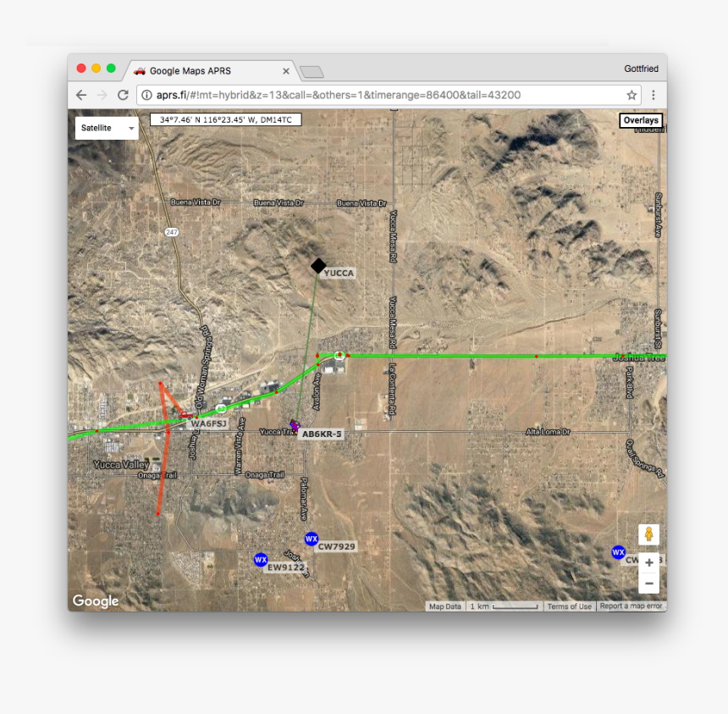Screen dimensions: 728x714
Task: Click the partially hidden CW WX station icon
Action: coord(619,552)
